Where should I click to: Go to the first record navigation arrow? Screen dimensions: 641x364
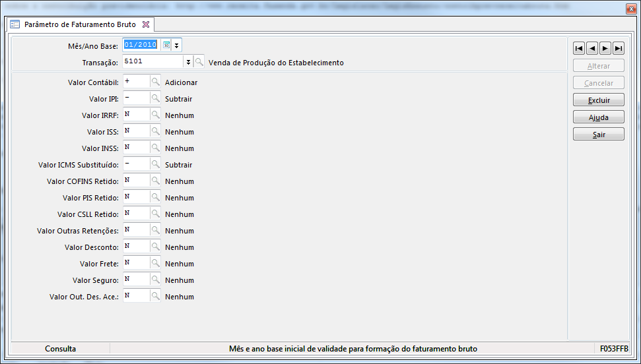click(x=579, y=48)
